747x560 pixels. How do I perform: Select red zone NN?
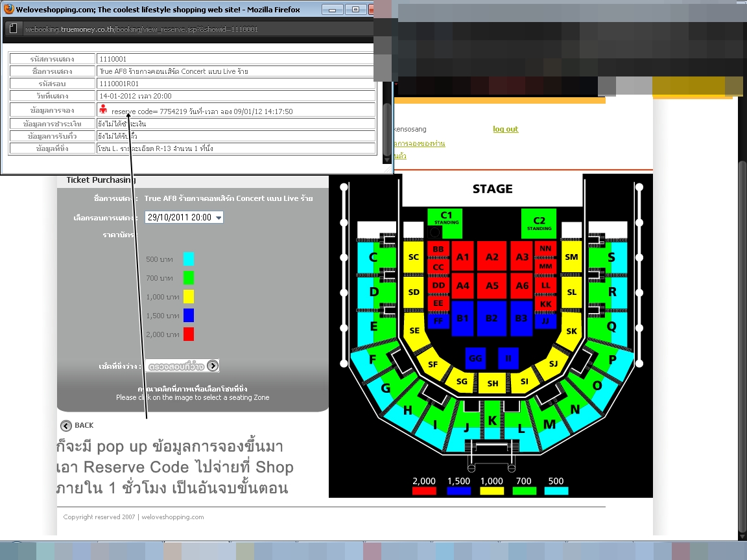[x=545, y=248]
